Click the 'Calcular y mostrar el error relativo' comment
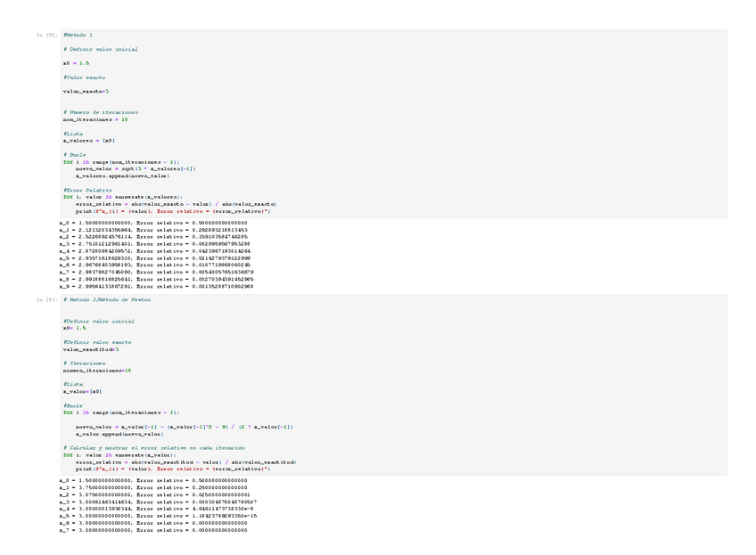Image resolution: width=756 pixels, height=555 pixels. (154, 448)
